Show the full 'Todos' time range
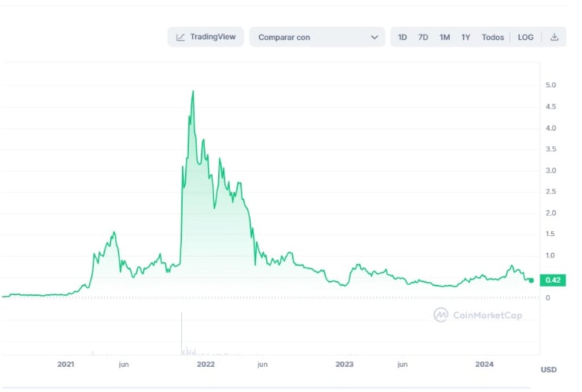Viewport: 582px width, 392px height. point(493,37)
